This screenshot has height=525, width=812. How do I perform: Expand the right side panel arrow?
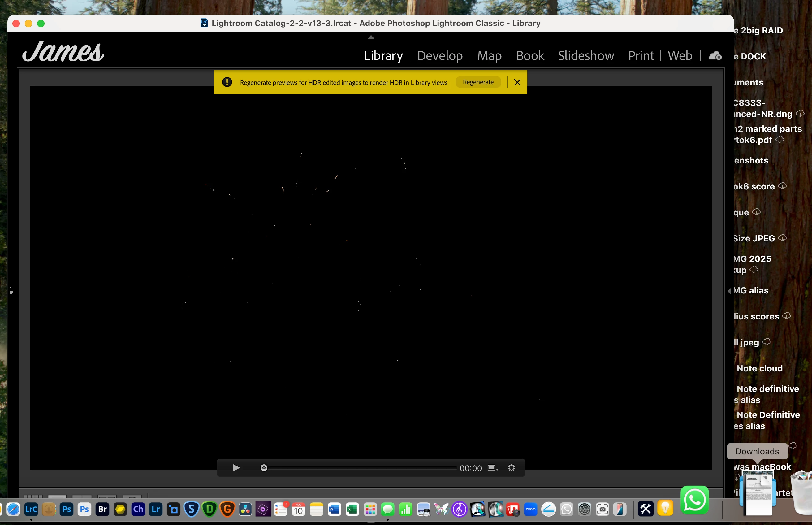pos(729,291)
